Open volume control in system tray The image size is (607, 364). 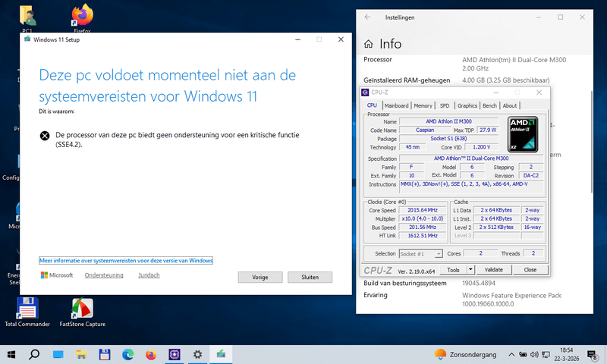[x=534, y=354]
